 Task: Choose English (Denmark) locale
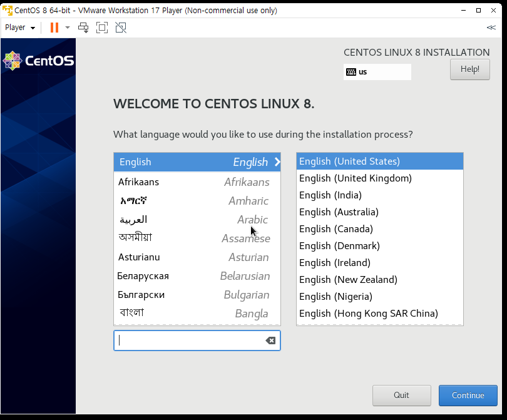379,246
